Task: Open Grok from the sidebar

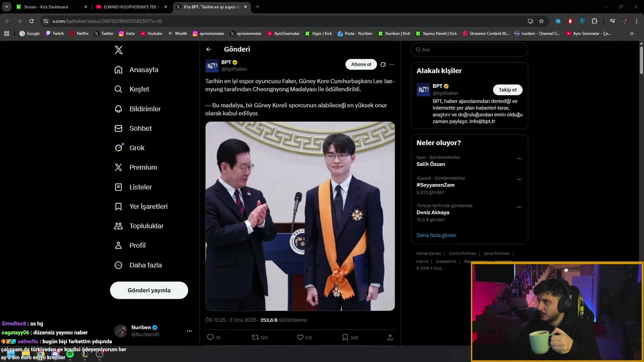Action: pyautogui.click(x=129, y=148)
